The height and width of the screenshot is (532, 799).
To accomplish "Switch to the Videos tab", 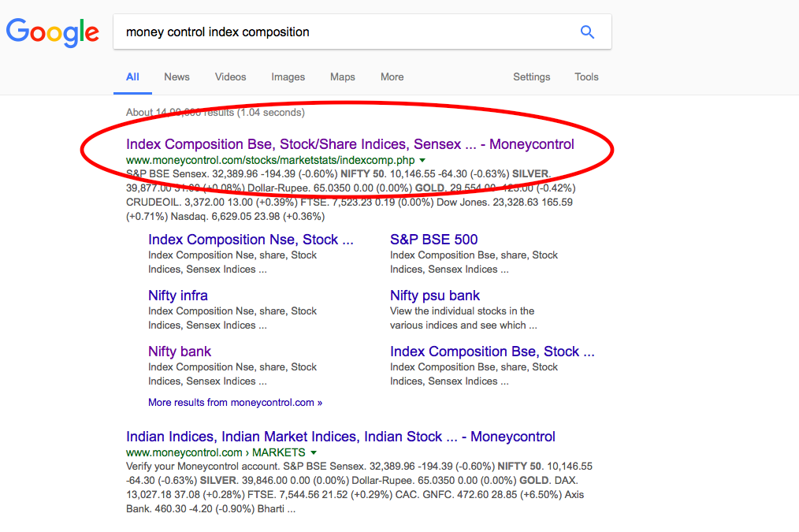I will click(x=230, y=77).
